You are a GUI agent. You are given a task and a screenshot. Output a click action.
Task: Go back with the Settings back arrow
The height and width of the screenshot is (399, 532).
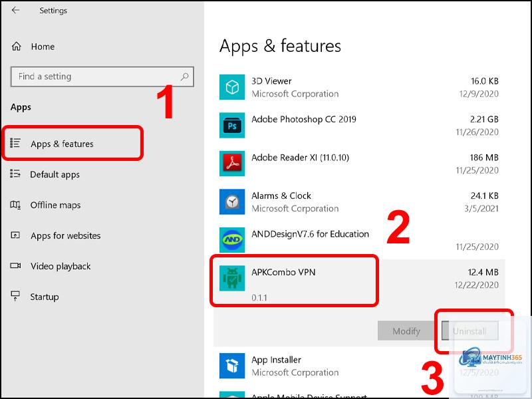click(x=15, y=10)
